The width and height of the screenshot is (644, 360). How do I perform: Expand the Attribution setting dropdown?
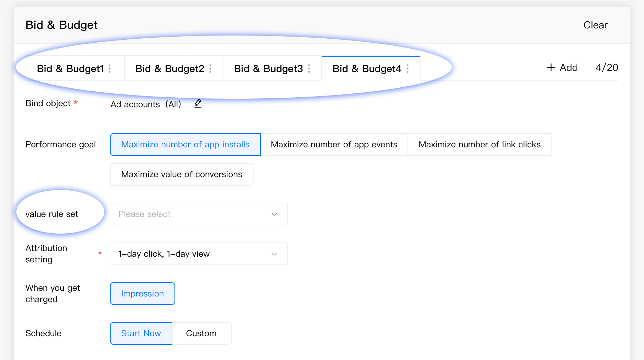pos(199,254)
